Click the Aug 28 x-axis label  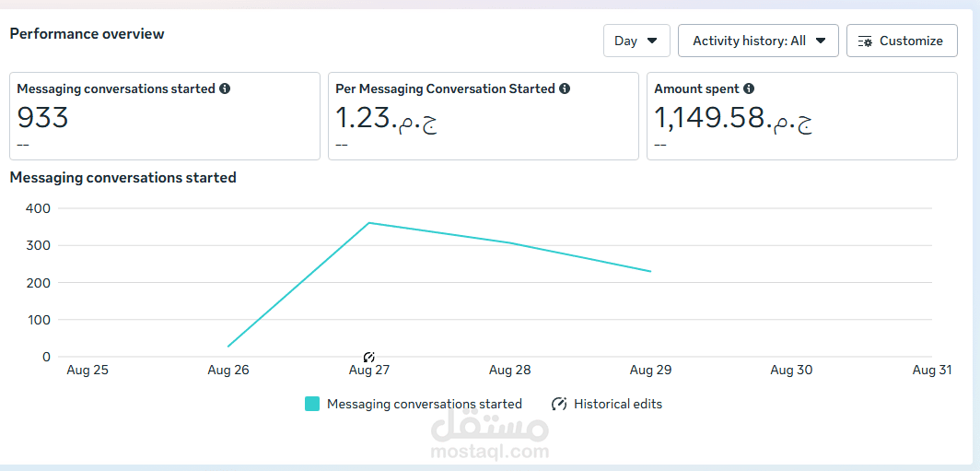509,370
